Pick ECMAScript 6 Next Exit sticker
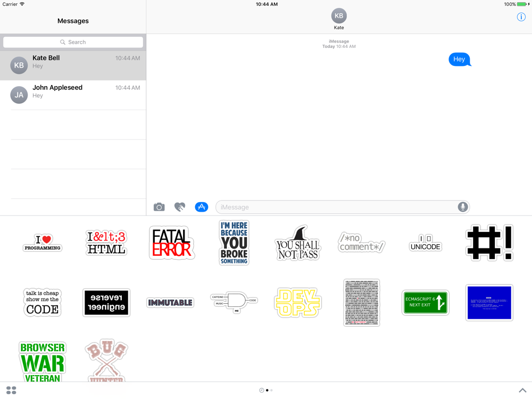This screenshot has width=532, height=399. click(426, 302)
